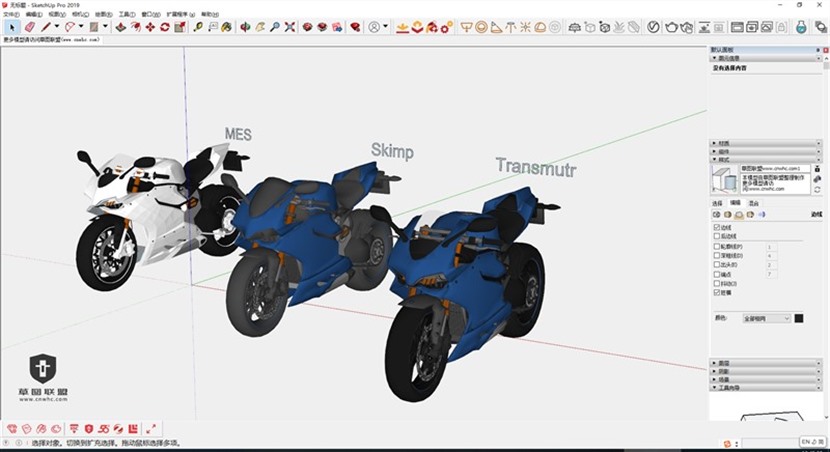The height and width of the screenshot is (452, 830).
Task: Open the Line tool dropdown arrow
Action: (x=57, y=26)
